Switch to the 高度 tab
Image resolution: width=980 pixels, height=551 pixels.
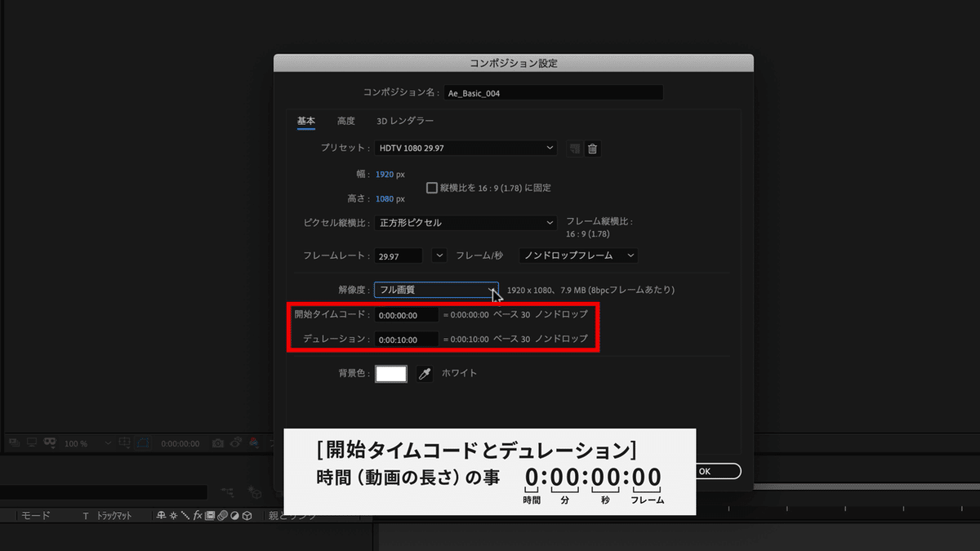[x=345, y=120]
